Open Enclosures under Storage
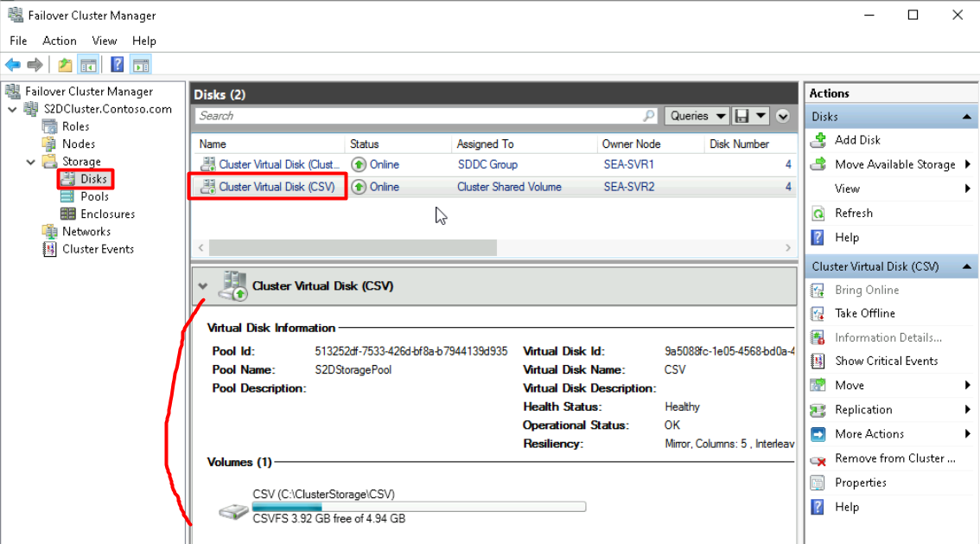 (107, 214)
